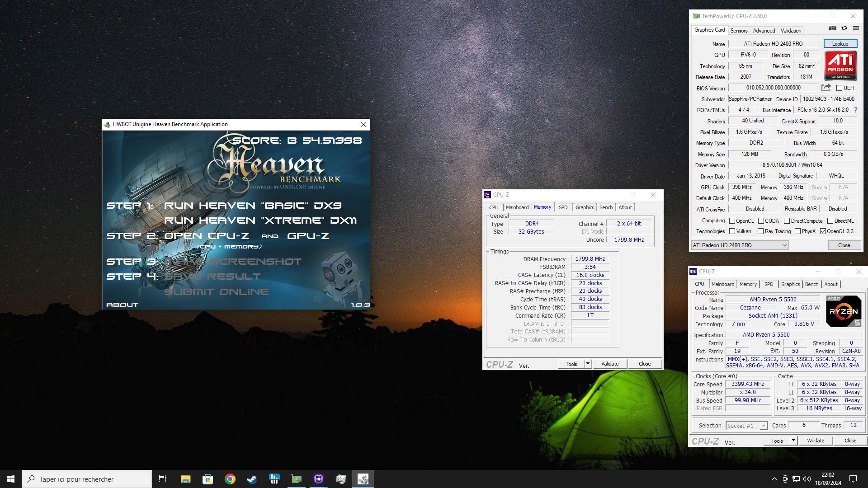
Task: Click the Close button in GPU-Z
Action: pos(844,245)
